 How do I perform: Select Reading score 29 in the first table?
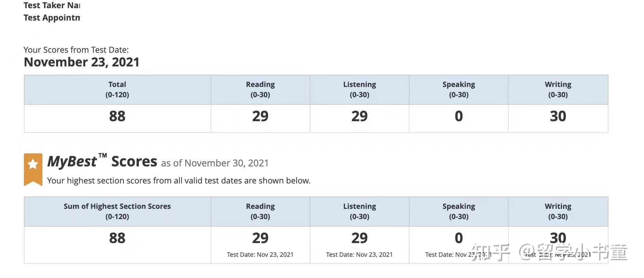[260, 116]
